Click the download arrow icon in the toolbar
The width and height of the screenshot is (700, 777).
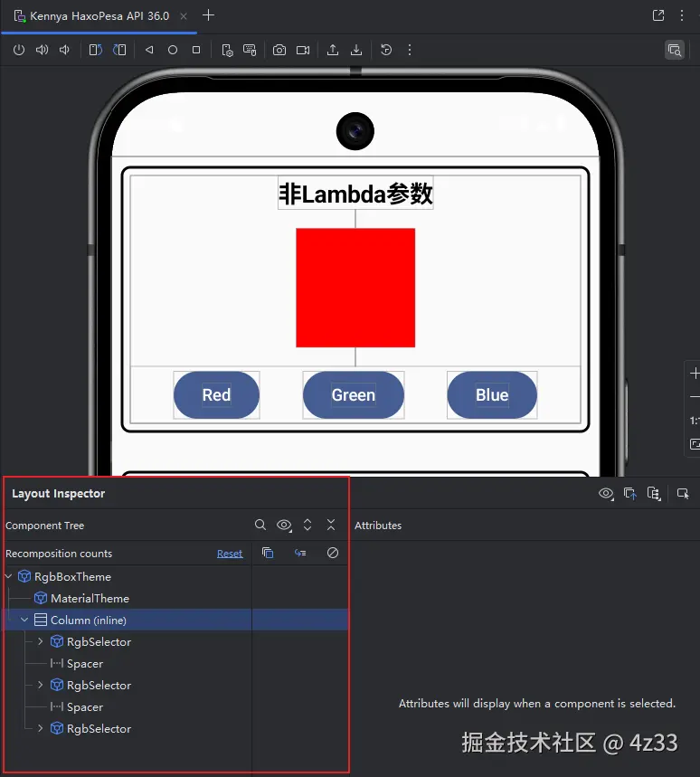click(x=356, y=50)
